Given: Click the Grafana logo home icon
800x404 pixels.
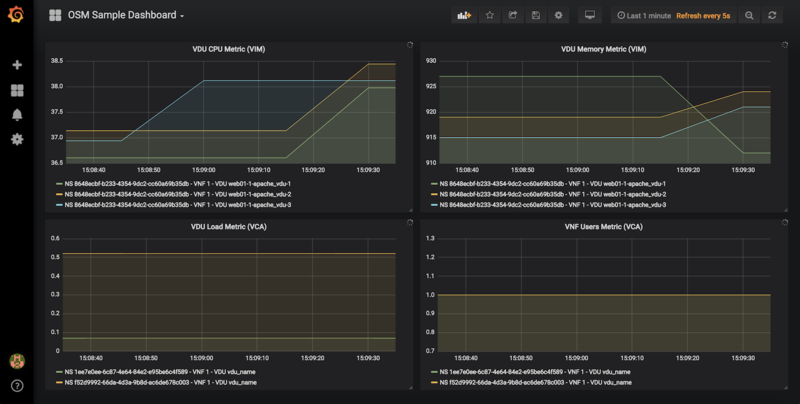Looking at the screenshot, I should point(16,16).
